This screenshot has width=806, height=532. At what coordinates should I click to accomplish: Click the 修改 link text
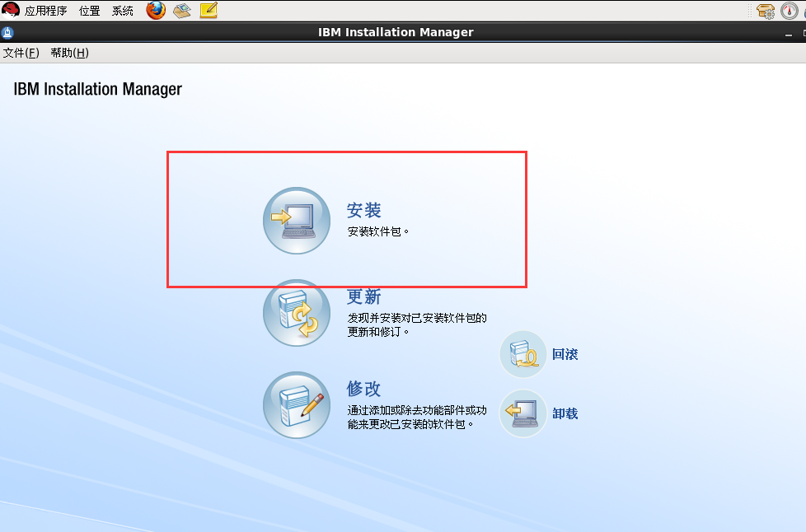pyautogui.click(x=364, y=389)
